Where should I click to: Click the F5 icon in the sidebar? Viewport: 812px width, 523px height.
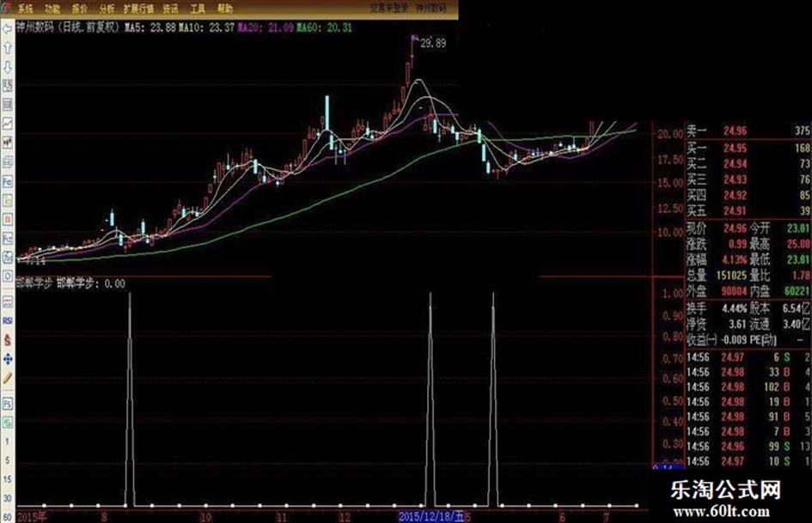coord(7,404)
